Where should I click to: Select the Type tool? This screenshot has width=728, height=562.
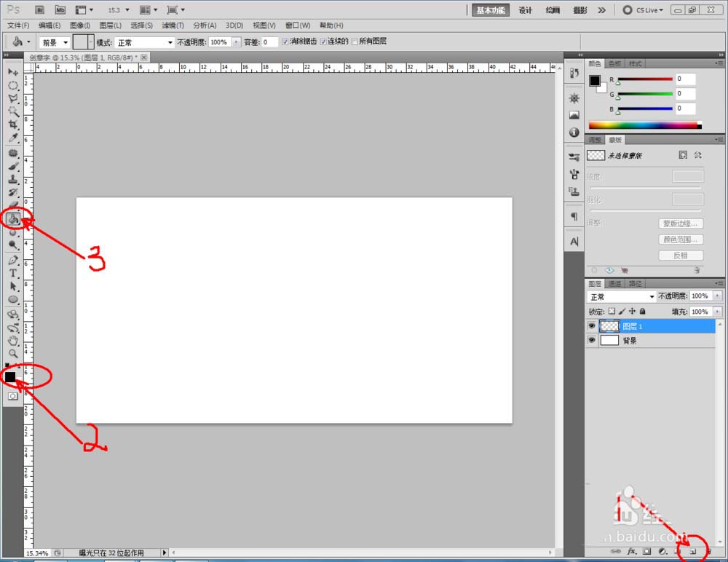click(x=13, y=273)
